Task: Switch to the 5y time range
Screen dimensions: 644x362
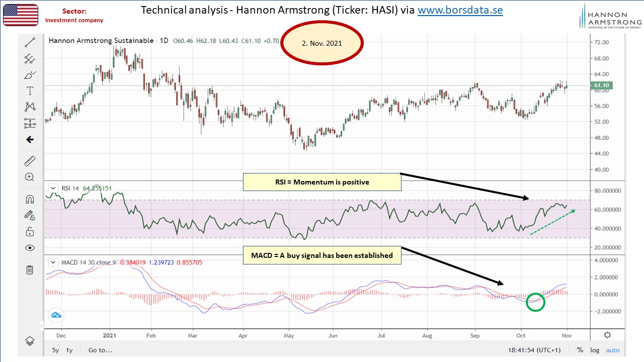Action: point(55,350)
